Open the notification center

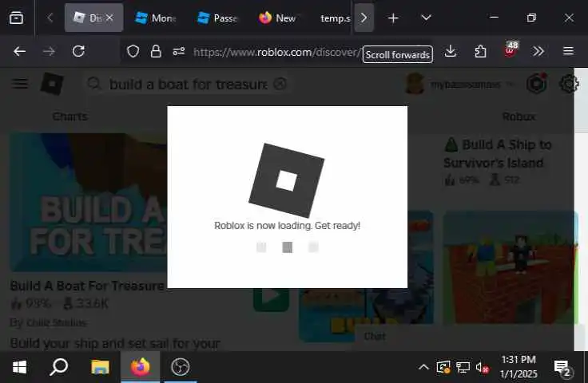point(562,368)
